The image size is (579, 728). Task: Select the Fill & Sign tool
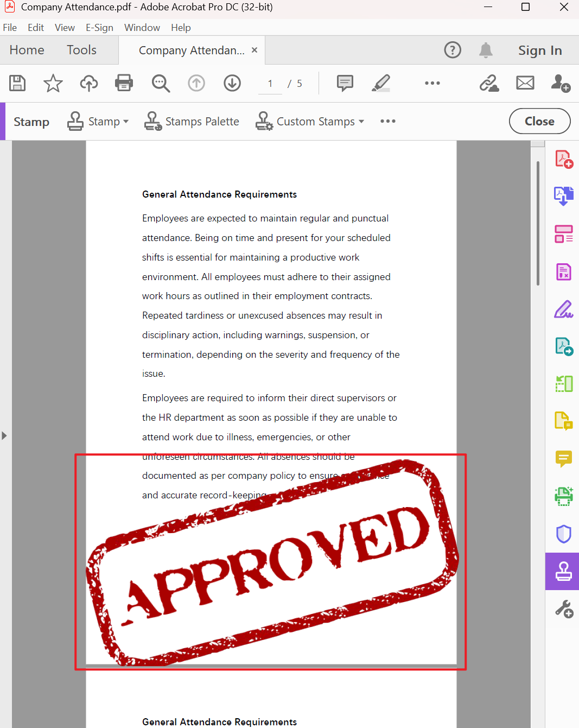click(563, 308)
